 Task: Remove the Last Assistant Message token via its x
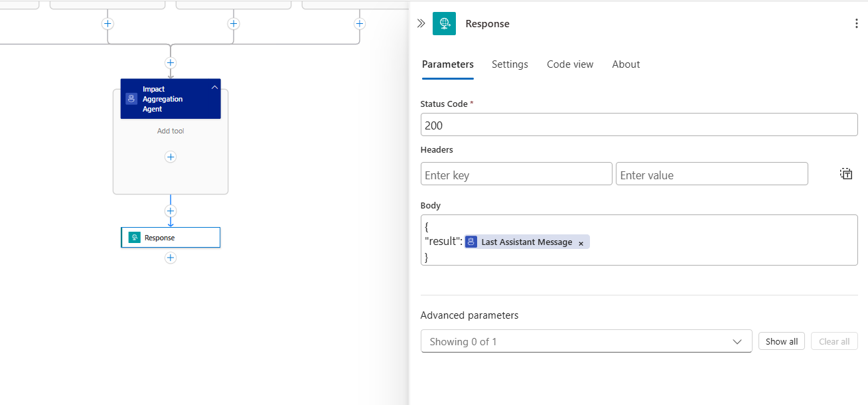coord(581,242)
